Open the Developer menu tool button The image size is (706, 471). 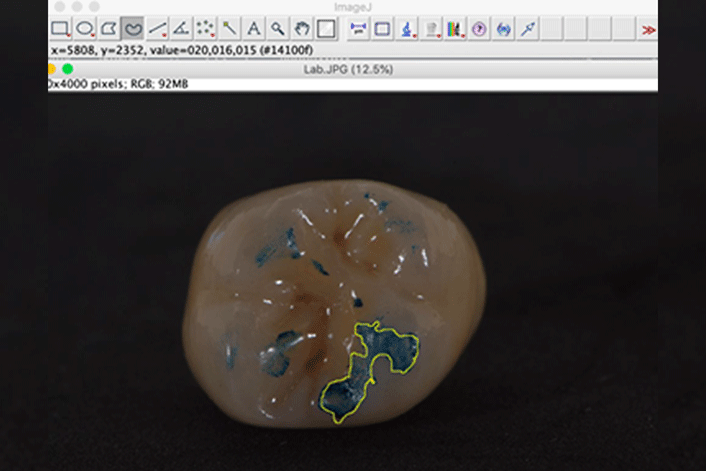click(358, 29)
